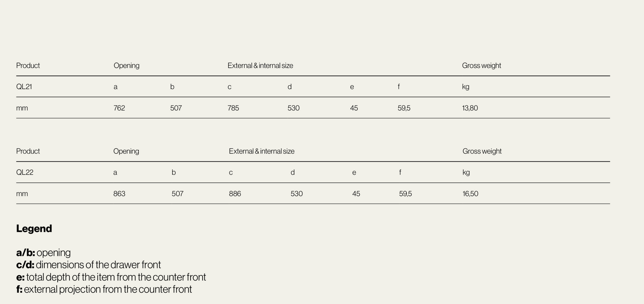
Task: Select the 59,5 value in QL22 table
Action: pyautogui.click(x=405, y=194)
